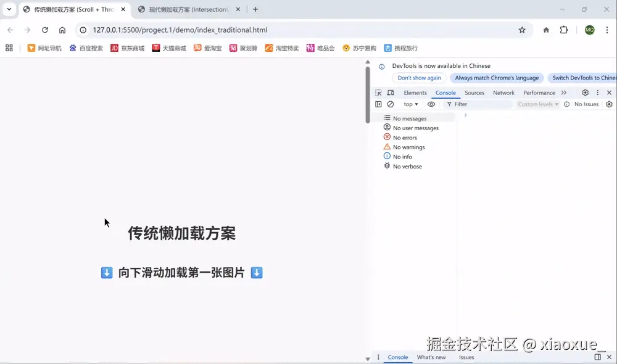Clear the console with the clear icon
The height and width of the screenshot is (364, 617).
click(x=389, y=104)
